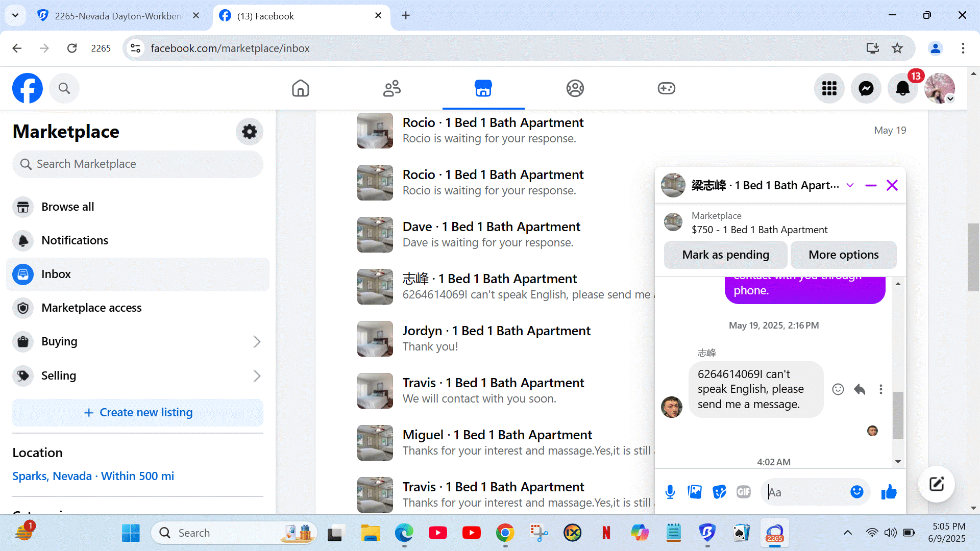Click Marketplace settings gear icon
Image resolution: width=980 pixels, height=551 pixels.
(249, 132)
